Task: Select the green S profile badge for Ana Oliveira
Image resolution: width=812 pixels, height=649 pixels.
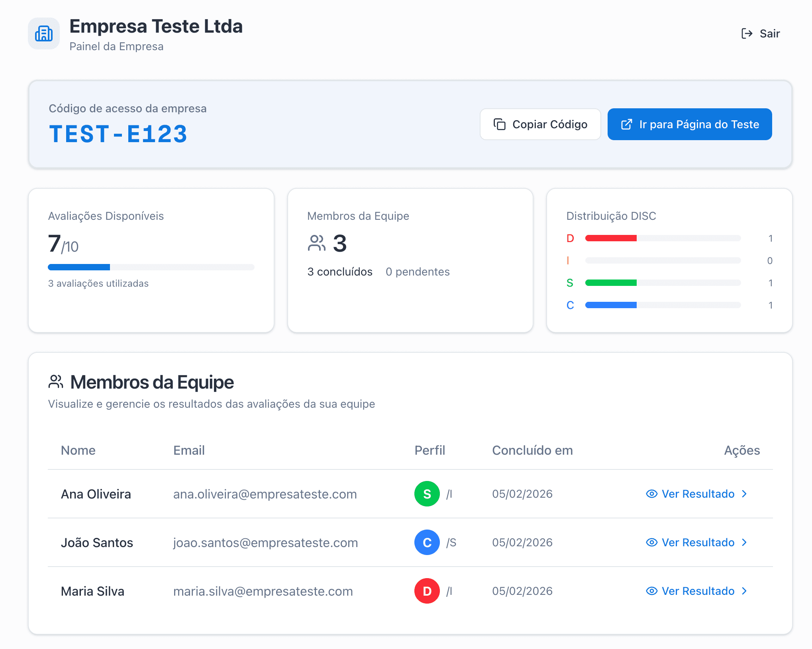Action: pos(427,494)
